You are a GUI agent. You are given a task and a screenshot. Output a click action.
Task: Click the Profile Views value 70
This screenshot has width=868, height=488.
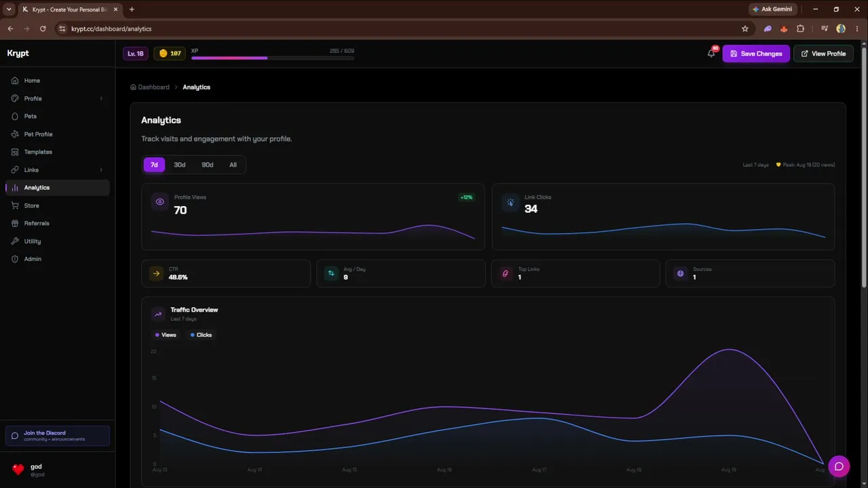point(180,210)
